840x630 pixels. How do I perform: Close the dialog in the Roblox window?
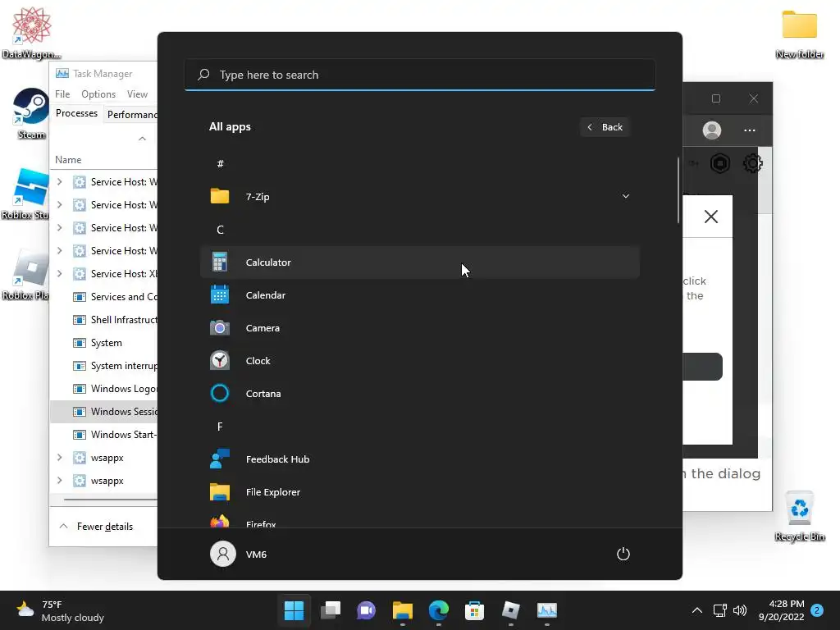tap(711, 217)
